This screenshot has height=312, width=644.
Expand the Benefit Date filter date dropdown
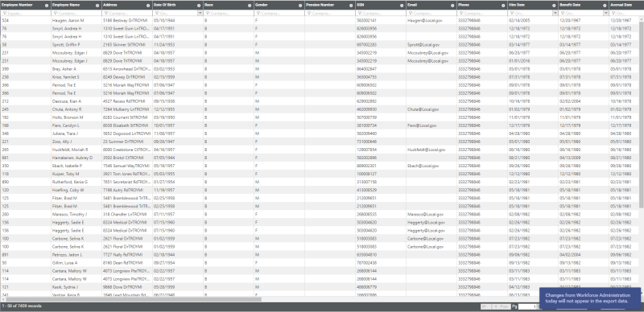pos(606,13)
